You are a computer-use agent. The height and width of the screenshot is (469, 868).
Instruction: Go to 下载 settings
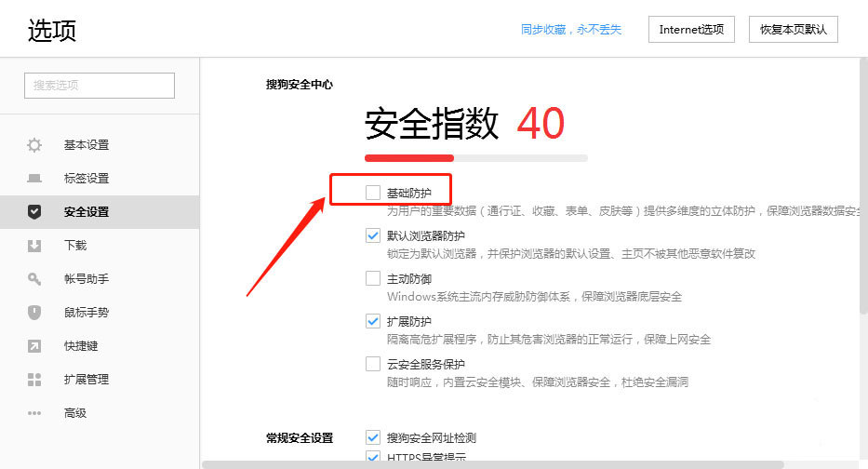tap(100, 246)
